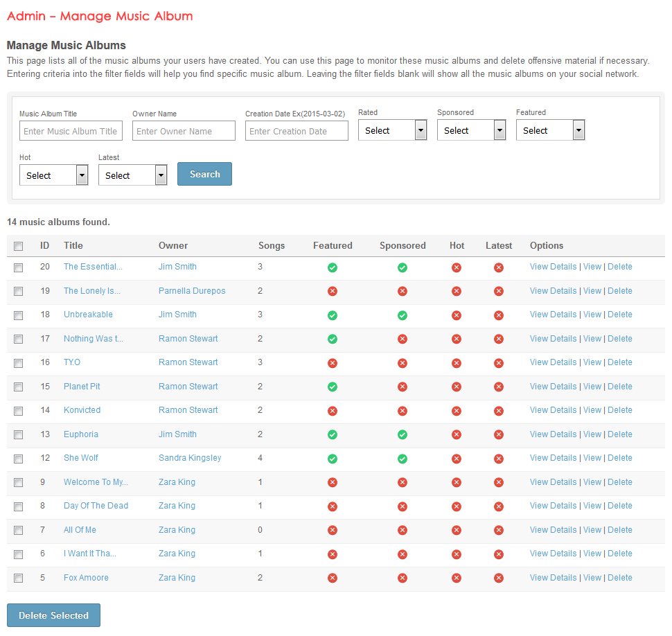672x636 pixels.
Task: Click Featured red cross for Konvicted album
Action: pos(333,411)
